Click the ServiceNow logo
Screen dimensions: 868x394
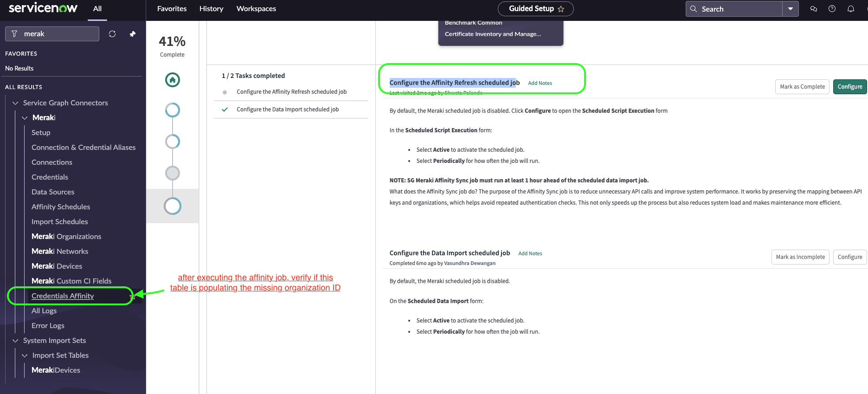pyautogui.click(x=43, y=8)
